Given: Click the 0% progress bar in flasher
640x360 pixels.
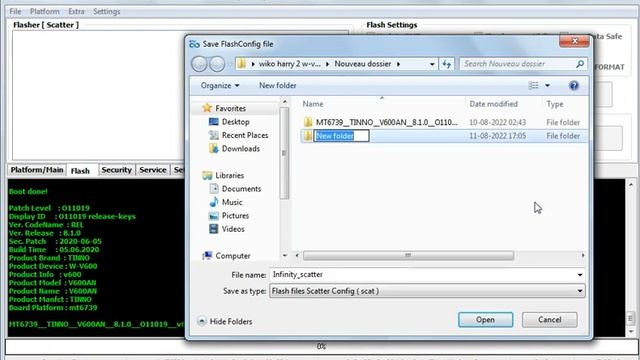Looking at the screenshot, I should click(321, 347).
